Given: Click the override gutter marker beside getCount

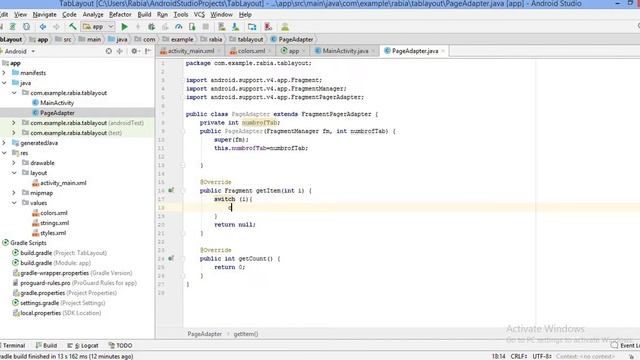Looking at the screenshot, I should pyautogui.click(x=171, y=258).
